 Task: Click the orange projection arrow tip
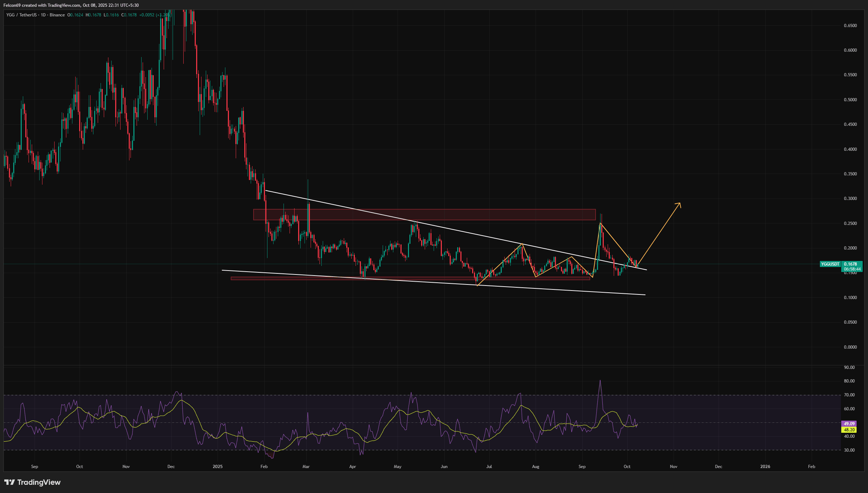coord(680,204)
